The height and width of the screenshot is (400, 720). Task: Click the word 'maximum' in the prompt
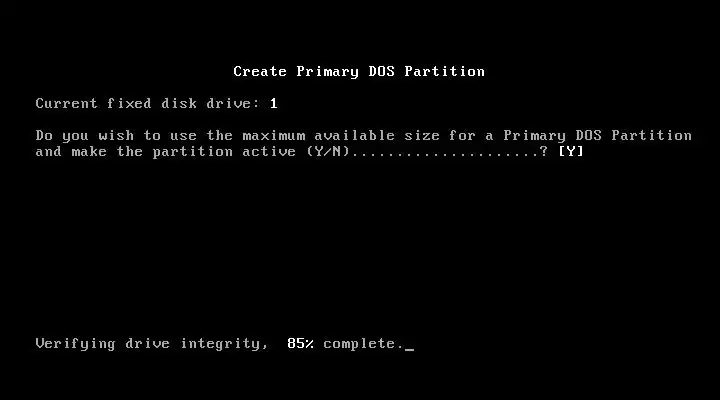[274, 135]
